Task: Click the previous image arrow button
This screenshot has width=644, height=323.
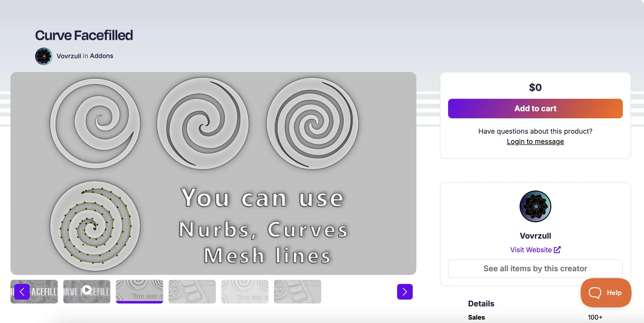Action: tap(22, 292)
